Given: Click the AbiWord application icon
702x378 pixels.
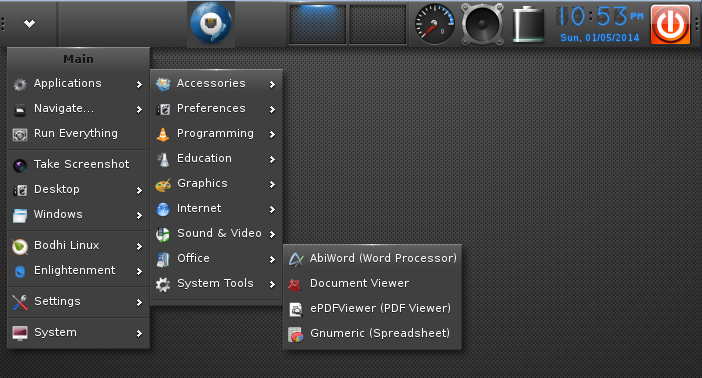Looking at the screenshot, I should (x=296, y=259).
